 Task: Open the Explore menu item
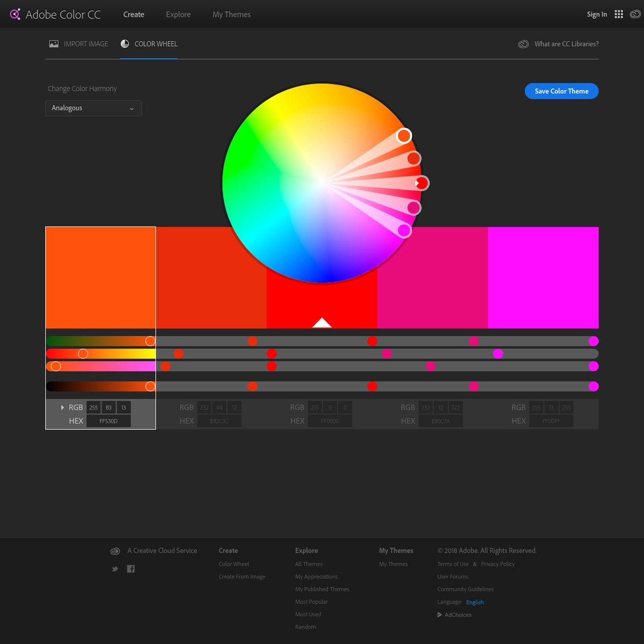point(178,14)
